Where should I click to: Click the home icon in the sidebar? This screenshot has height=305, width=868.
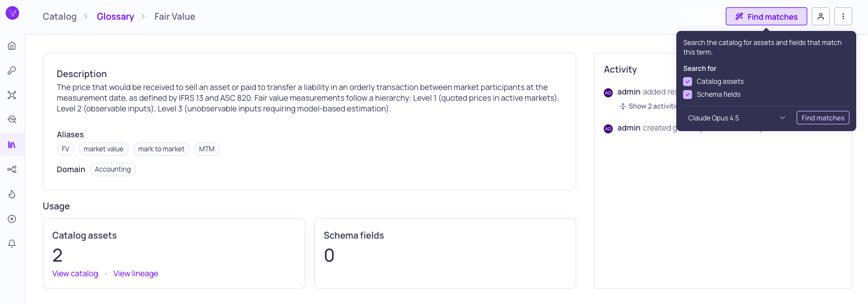coord(12,46)
